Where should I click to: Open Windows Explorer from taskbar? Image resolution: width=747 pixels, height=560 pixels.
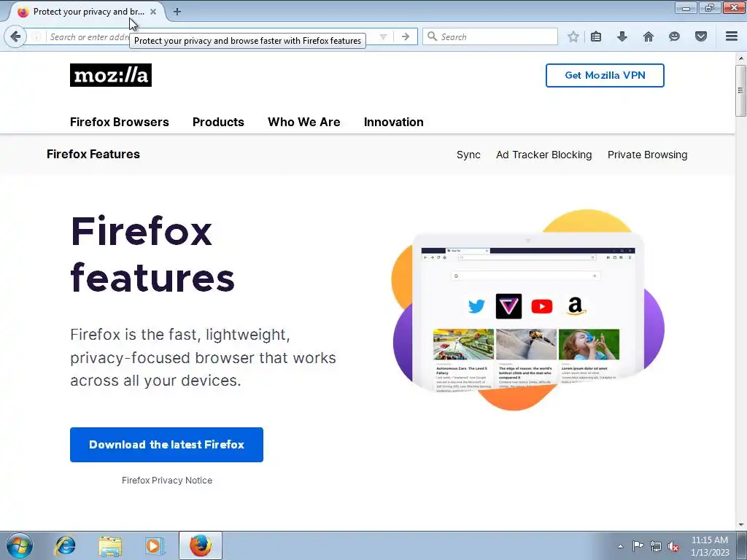pyautogui.click(x=110, y=545)
